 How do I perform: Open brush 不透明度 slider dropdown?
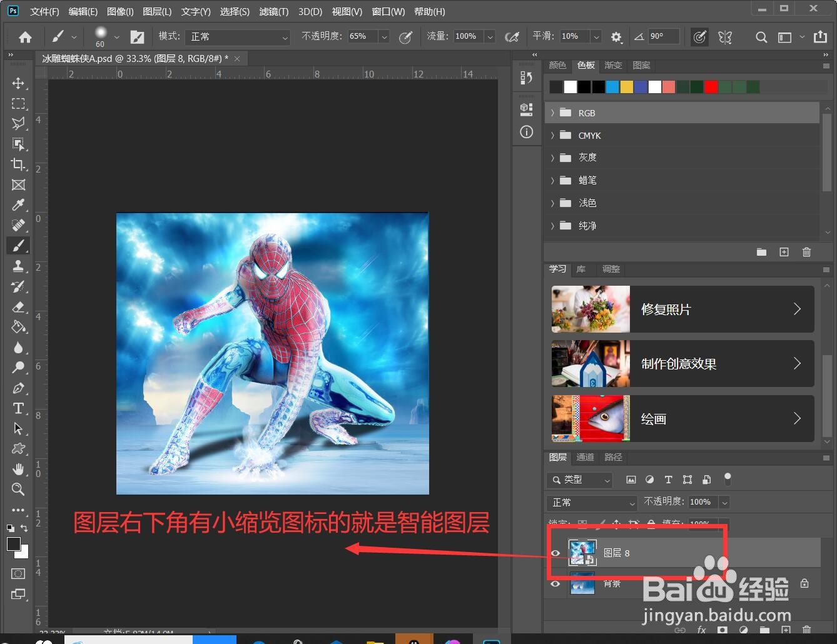384,37
